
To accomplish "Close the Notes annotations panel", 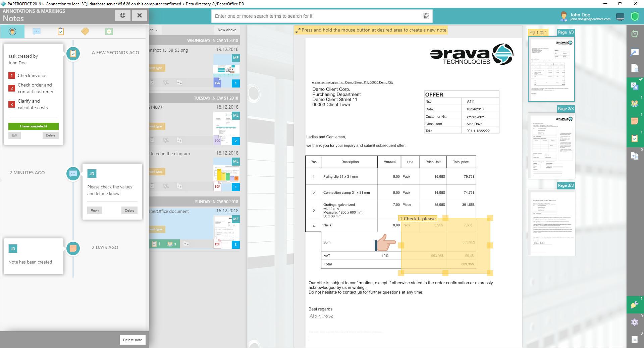I will pos(140,15).
